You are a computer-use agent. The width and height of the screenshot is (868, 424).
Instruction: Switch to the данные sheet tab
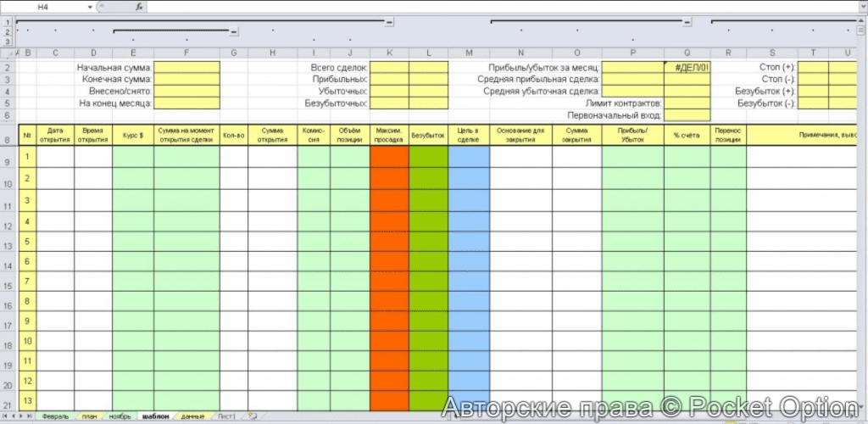(192, 416)
